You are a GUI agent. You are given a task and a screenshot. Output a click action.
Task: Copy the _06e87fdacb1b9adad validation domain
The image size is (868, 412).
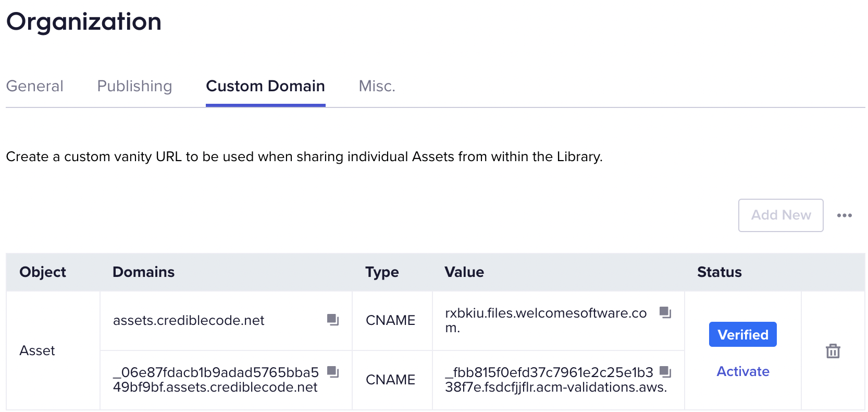pyautogui.click(x=333, y=372)
